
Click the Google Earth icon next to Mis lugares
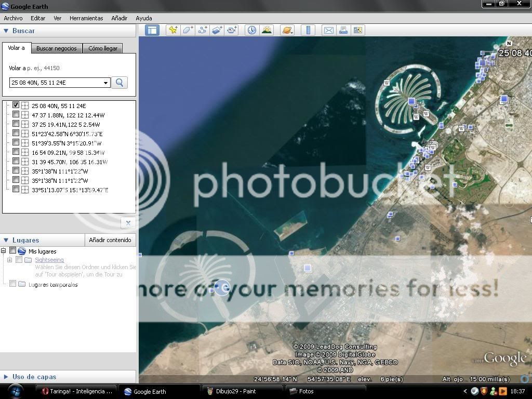22,251
